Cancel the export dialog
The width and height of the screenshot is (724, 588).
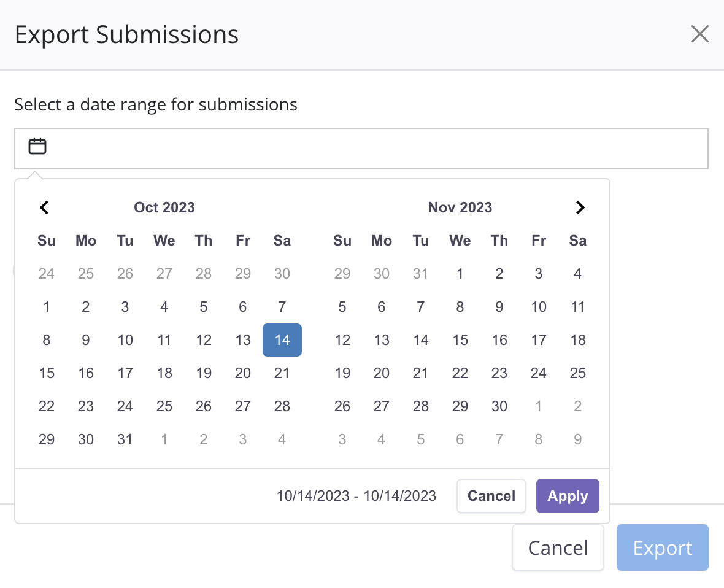click(x=558, y=547)
